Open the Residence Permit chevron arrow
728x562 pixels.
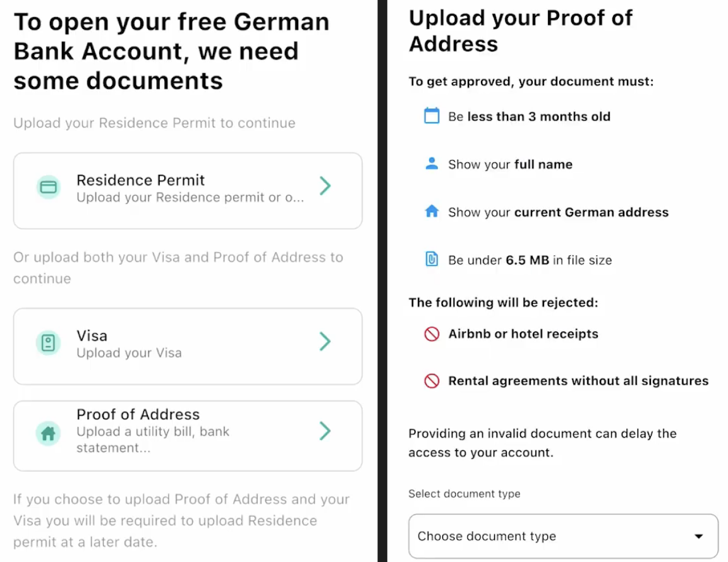[325, 186]
